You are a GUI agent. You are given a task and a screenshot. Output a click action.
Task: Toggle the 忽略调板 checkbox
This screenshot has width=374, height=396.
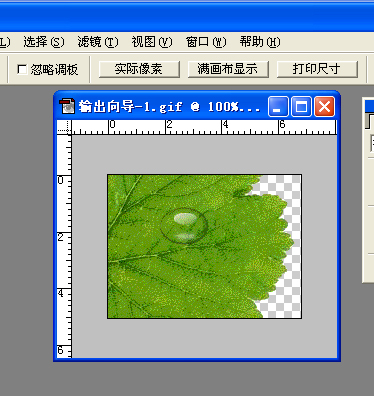[22, 69]
